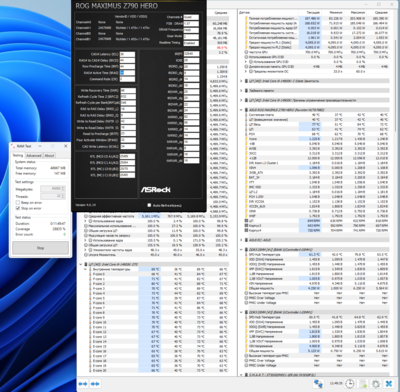400x392 pixels.
Task: Click the expand-columns arrows icon in HWiNFO footer
Action: [82, 384]
